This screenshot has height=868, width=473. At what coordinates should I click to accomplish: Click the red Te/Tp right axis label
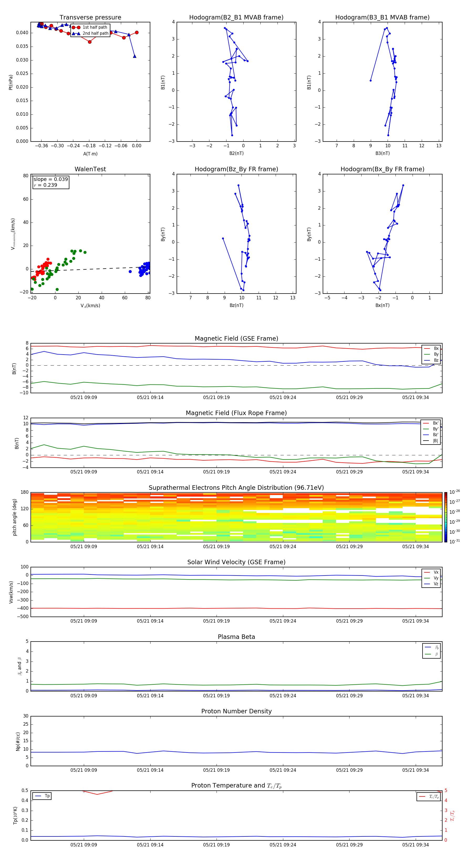pos(453,816)
